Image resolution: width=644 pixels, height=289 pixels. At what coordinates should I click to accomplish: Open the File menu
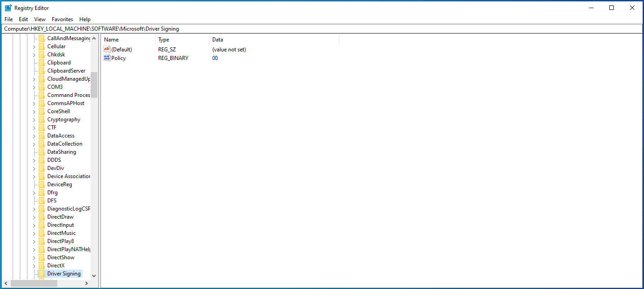pos(9,19)
